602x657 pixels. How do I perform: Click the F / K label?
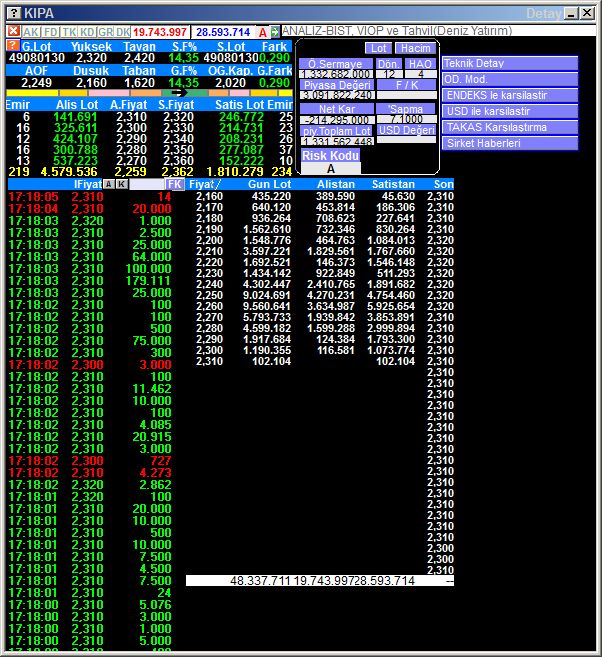(407, 85)
